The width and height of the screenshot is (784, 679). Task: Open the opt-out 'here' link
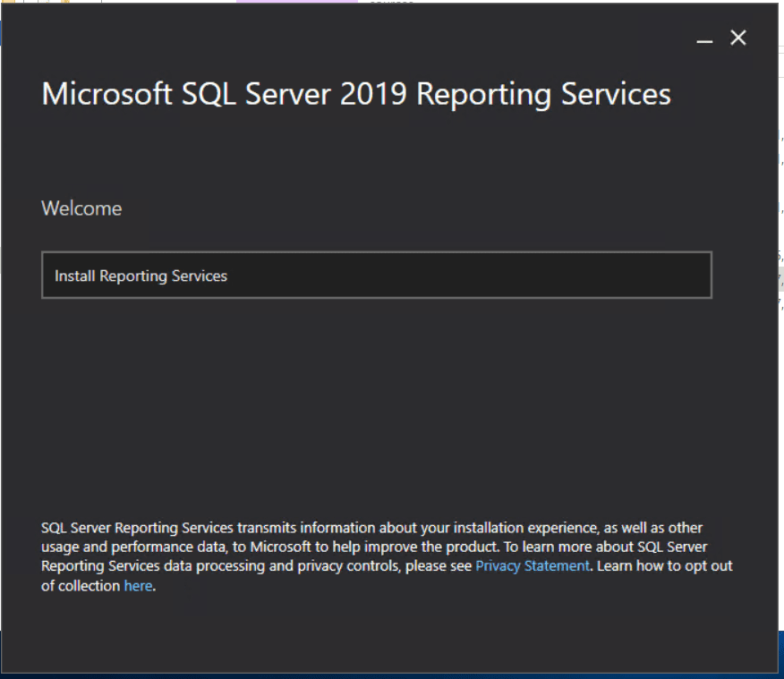tap(138, 586)
